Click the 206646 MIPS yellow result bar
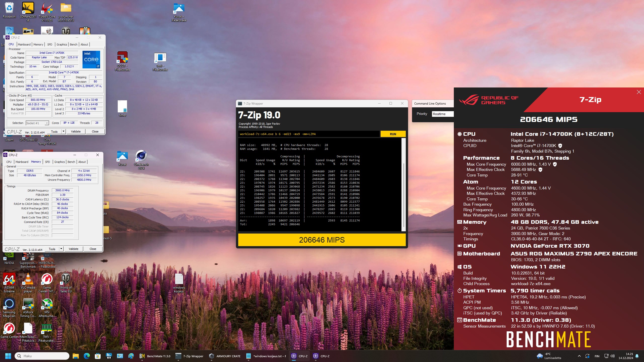This screenshot has width=644, height=362. 322,240
